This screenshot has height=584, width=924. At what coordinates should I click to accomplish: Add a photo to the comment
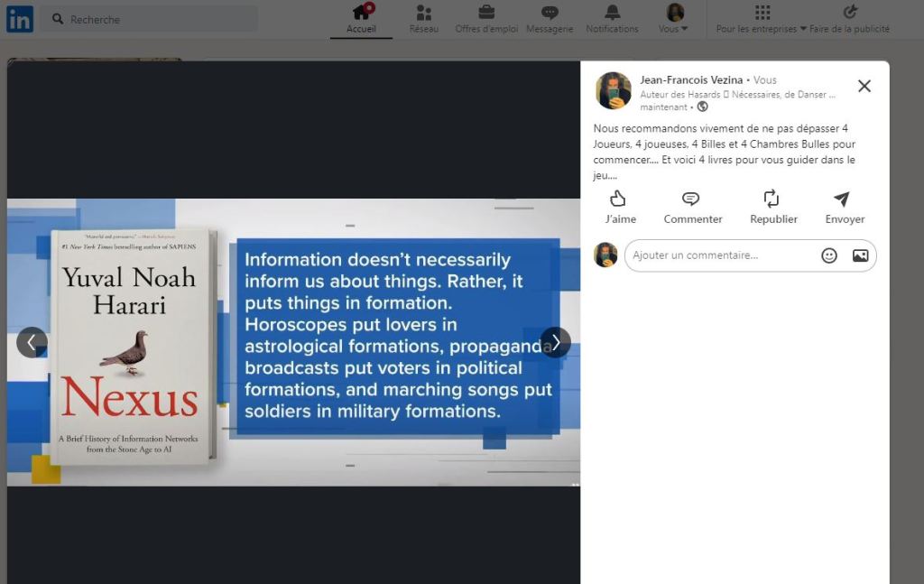[860, 255]
